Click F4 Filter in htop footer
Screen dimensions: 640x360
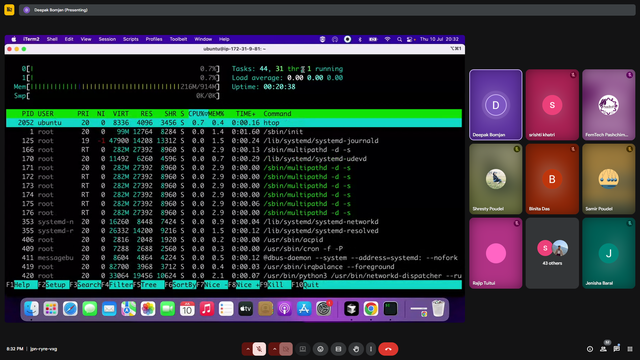[117, 284]
